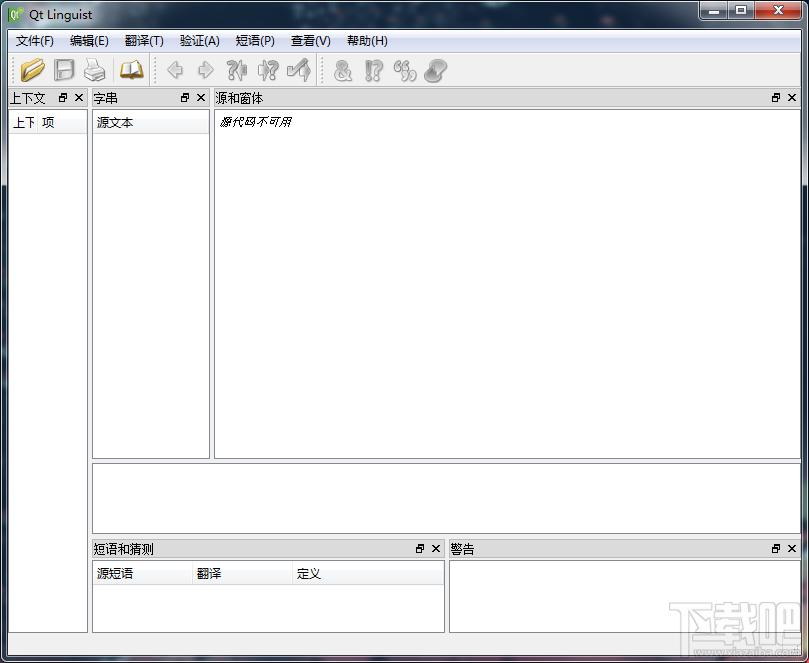Image resolution: width=809 pixels, height=663 pixels.
Task: Close the 字串 dock panel
Action: [201, 98]
